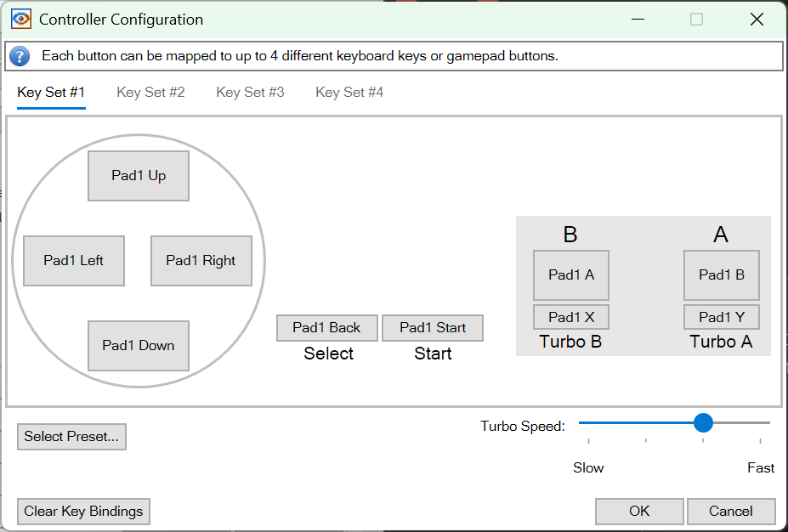Remap the Pad1 Up button

tap(138, 175)
